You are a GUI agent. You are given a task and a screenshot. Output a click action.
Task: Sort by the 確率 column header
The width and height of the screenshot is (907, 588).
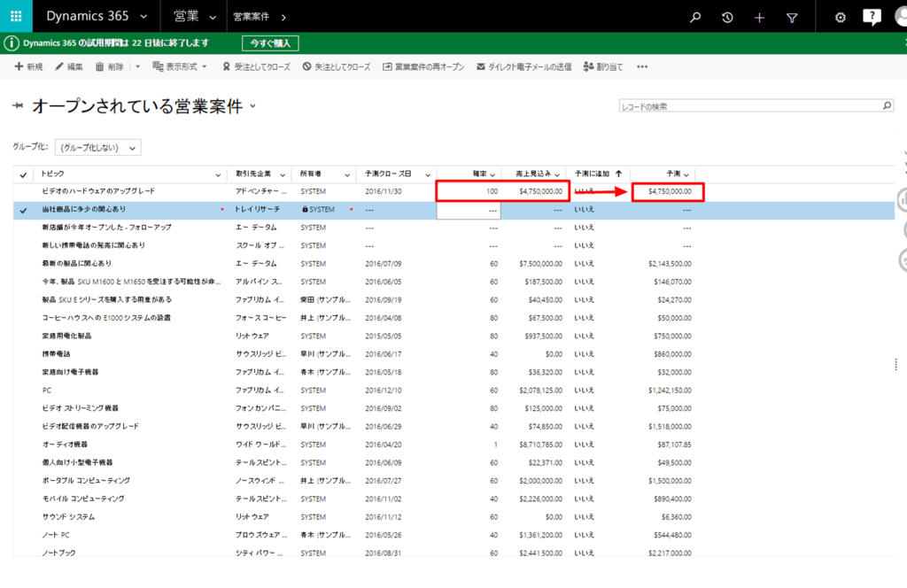point(479,174)
